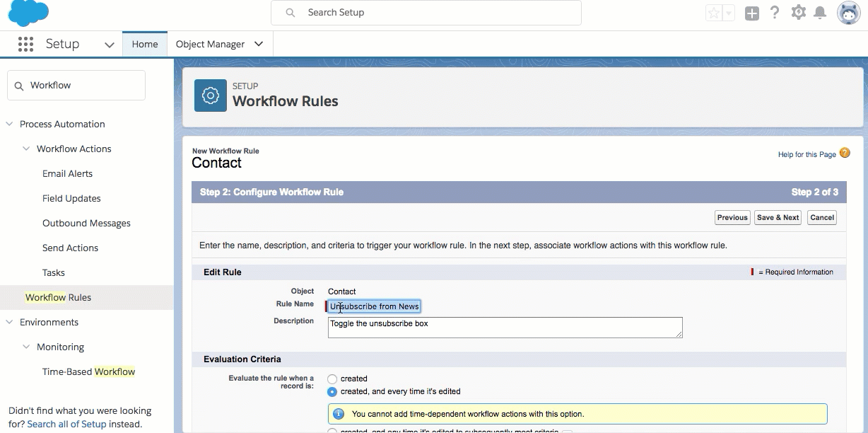868x433 pixels.
Task: Click the 'Evaluation Criteria' section heading
Action: click(242, 359)
